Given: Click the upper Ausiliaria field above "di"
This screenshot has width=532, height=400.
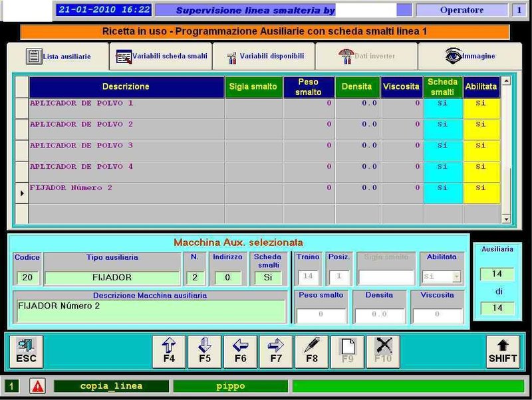Looking at the screenshot, I should point(497,274).
